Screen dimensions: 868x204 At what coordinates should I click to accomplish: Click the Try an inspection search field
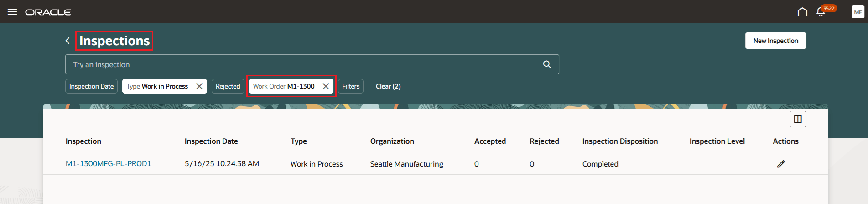pyautogui.click(x=301, y=64)
